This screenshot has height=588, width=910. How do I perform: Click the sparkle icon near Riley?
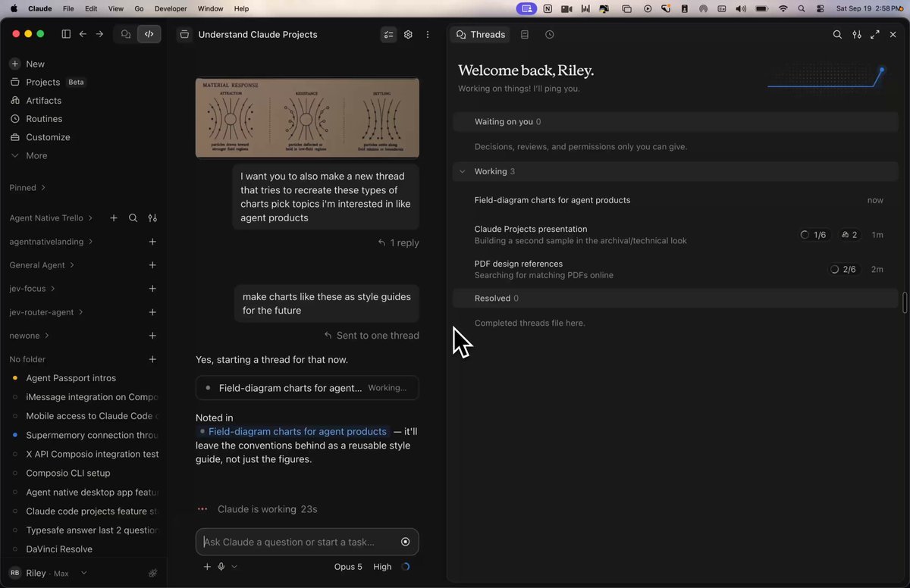point(152,574)
